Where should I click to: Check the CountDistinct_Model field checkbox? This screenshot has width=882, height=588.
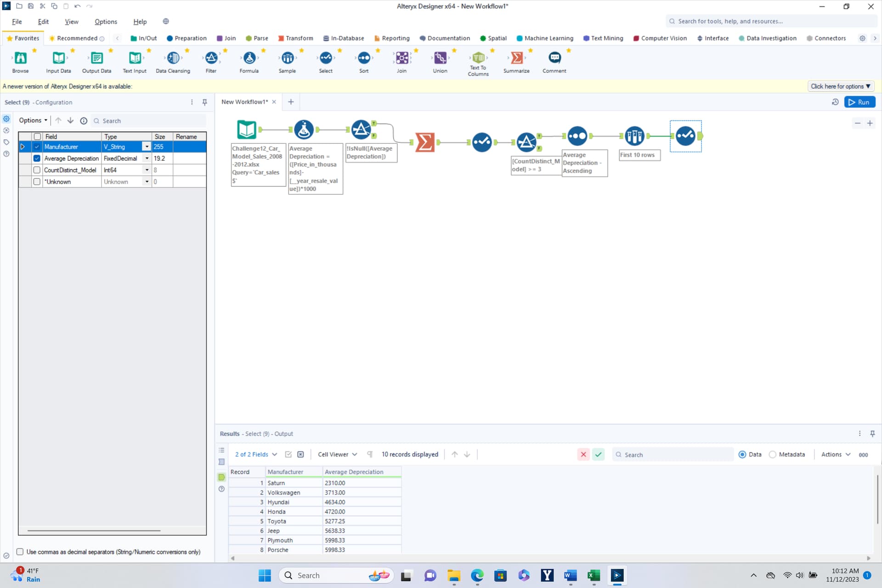point(37,170)
